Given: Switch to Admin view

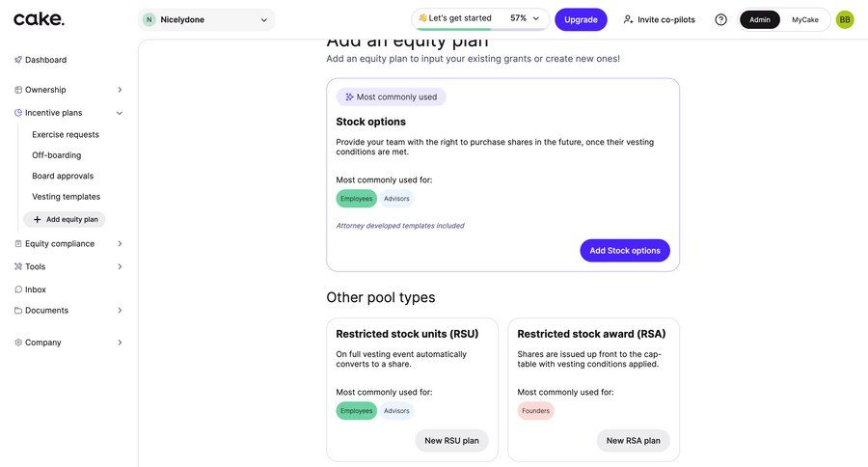Looking at the screenshot, I should (760, 19).
